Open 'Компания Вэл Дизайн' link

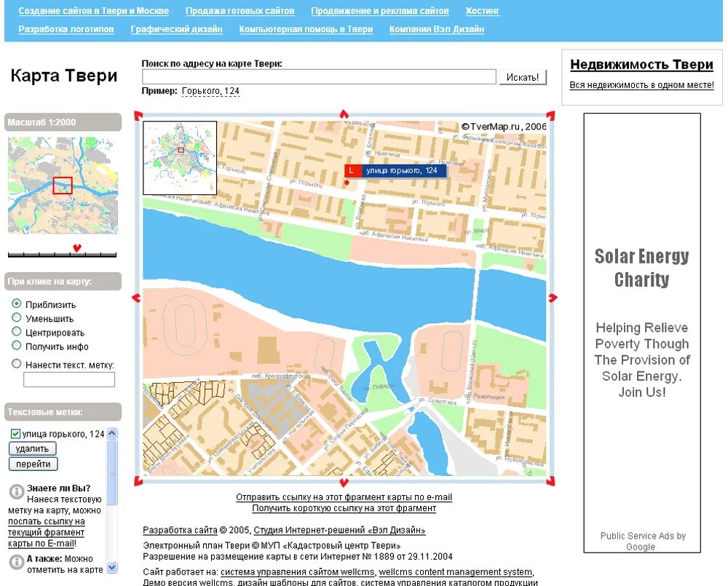[436, 29]
